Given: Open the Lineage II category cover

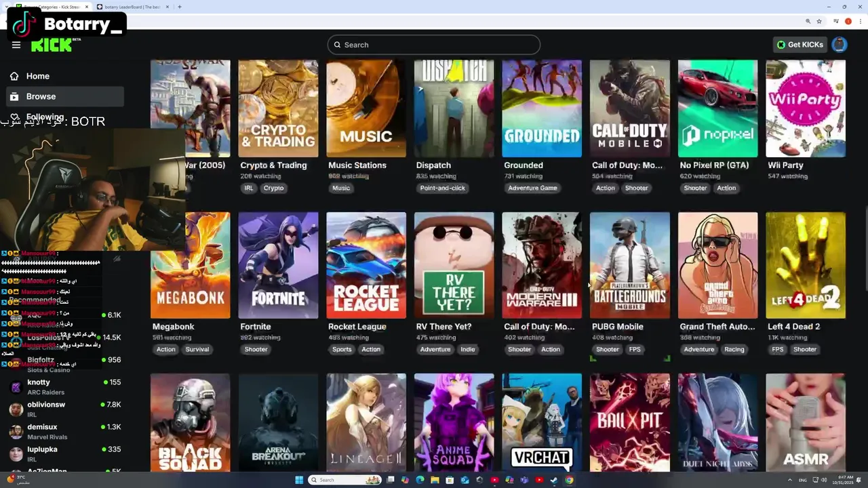Looking at the screenshot, I should (x=366, y=422).
